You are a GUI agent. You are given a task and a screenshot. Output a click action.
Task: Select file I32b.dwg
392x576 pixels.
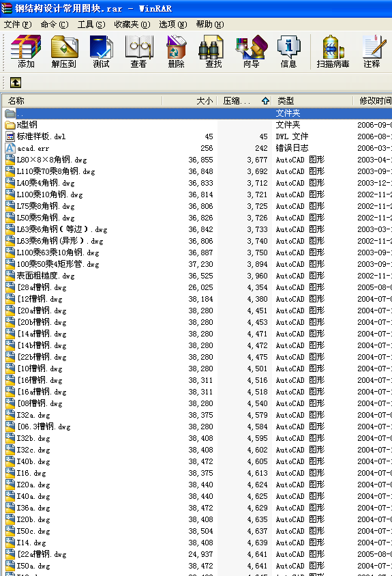33,438
